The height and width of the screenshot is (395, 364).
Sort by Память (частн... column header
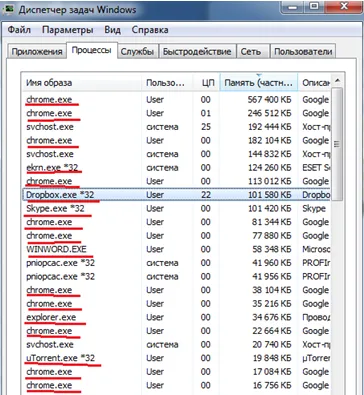click(259, 83)
